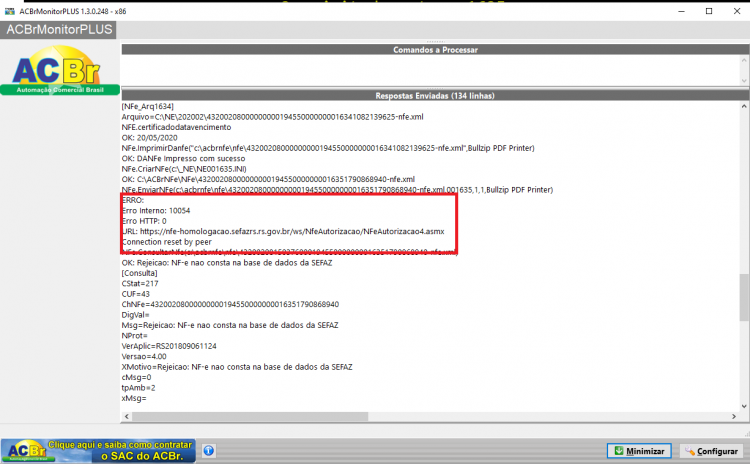Open the info icon next to the SAC banner
Image resolution: width=750 pixels, height=464 pixels.
(209, 451)
